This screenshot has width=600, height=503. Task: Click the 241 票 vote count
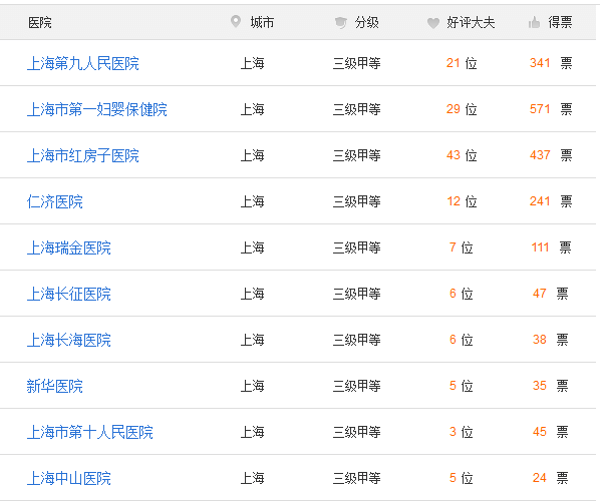tap(551, 201)
